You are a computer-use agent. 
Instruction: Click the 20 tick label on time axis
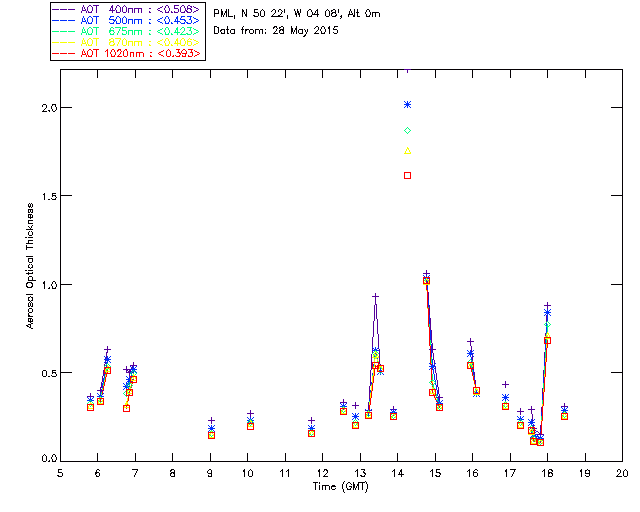click(x=622, y=472)
